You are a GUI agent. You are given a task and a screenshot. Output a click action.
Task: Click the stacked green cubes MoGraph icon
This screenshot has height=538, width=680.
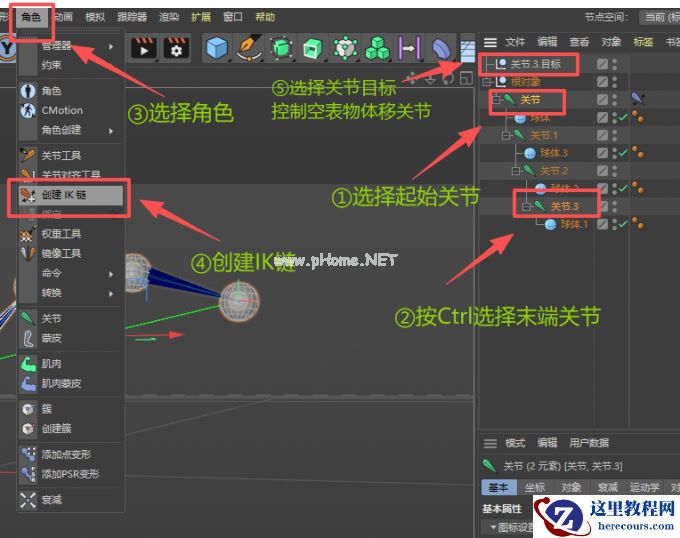click(x=377, y=48)
